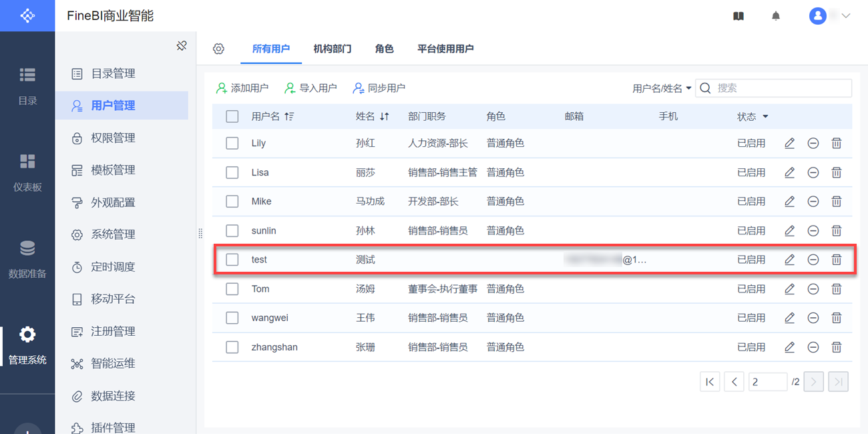Open the 用户名/姓名 search filter dropdown
Screen dimensions: 868x434
click(x=662, y=88)
